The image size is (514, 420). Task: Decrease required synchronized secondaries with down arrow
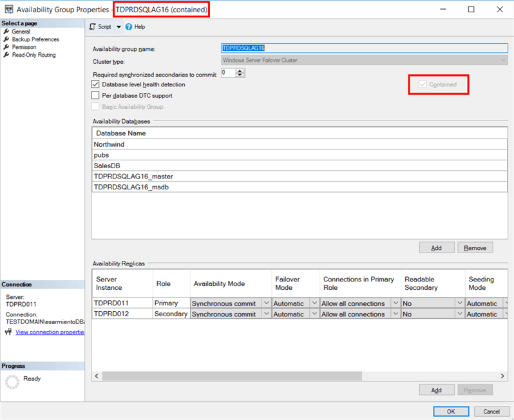coord(240,75)
